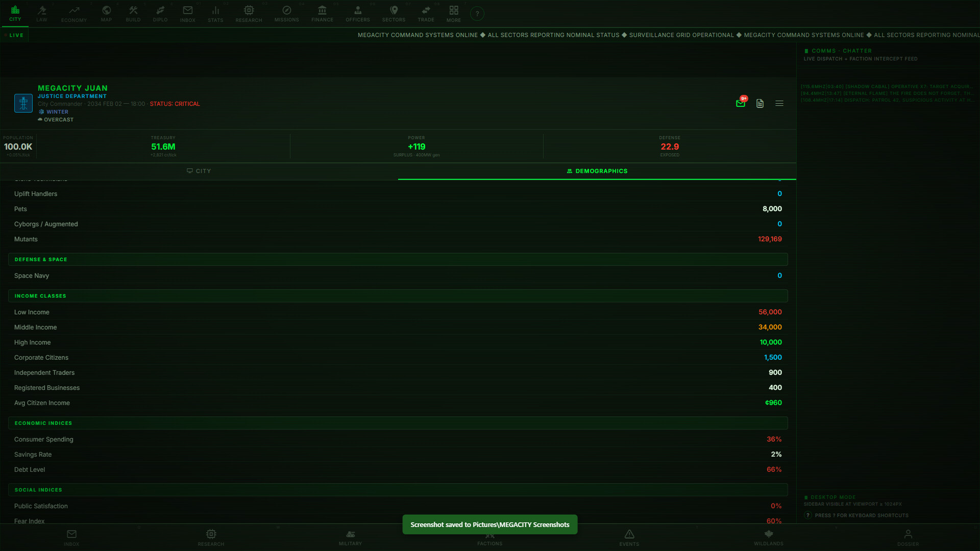
Task: Open the Missions section
Action: (x=287, y=13)
